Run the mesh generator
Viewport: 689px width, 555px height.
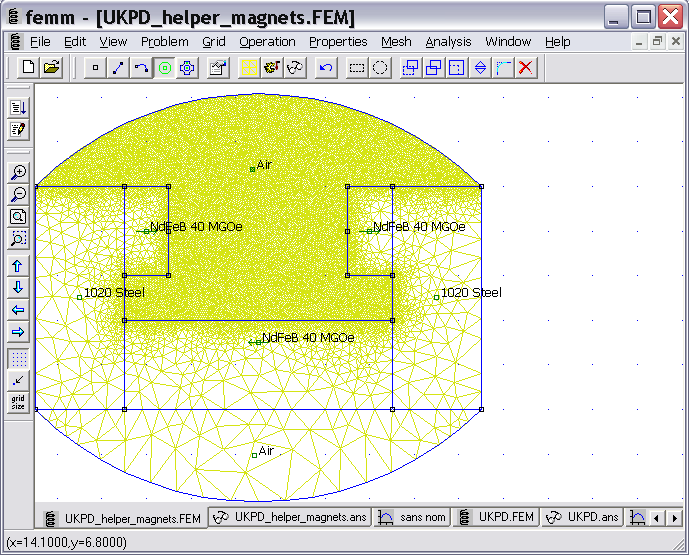point(249,68)
